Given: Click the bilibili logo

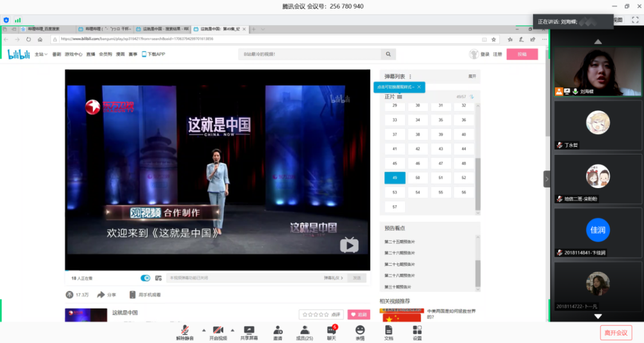Looking at the screenshot, I should pos(19,54).
